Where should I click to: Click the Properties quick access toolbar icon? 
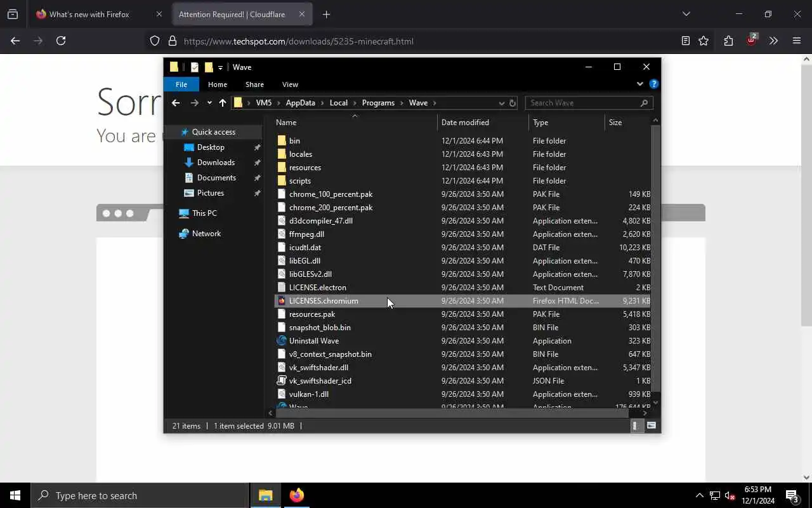tap(195, 67)
